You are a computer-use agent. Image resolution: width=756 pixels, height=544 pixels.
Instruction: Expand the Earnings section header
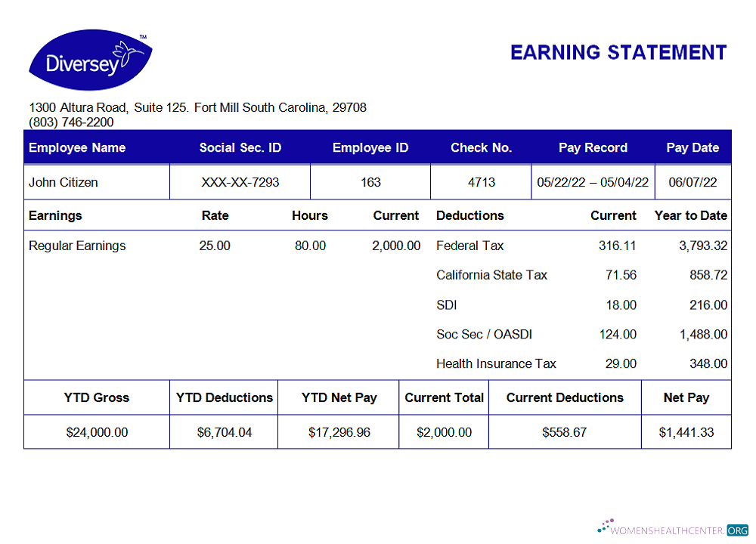pos(54,215)
